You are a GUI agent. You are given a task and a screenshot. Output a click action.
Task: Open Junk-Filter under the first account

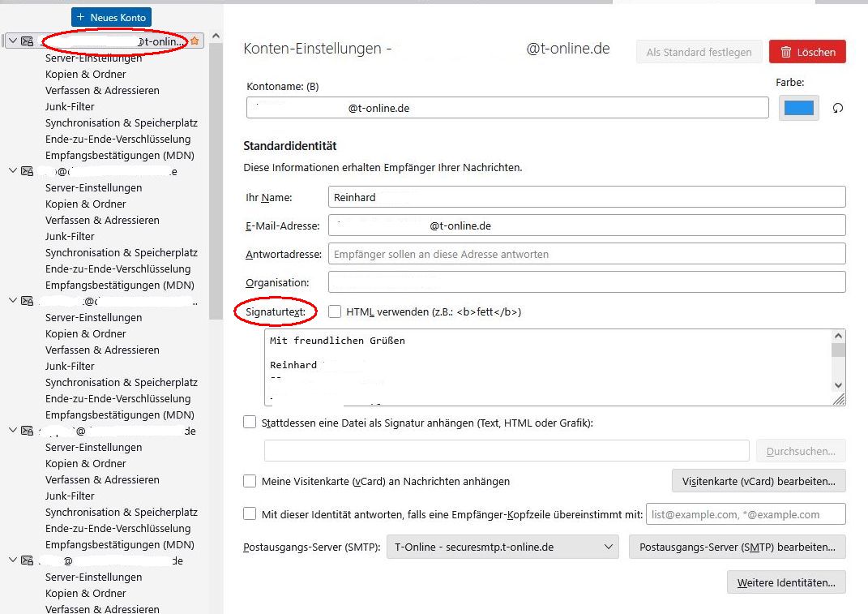(70, 106)
